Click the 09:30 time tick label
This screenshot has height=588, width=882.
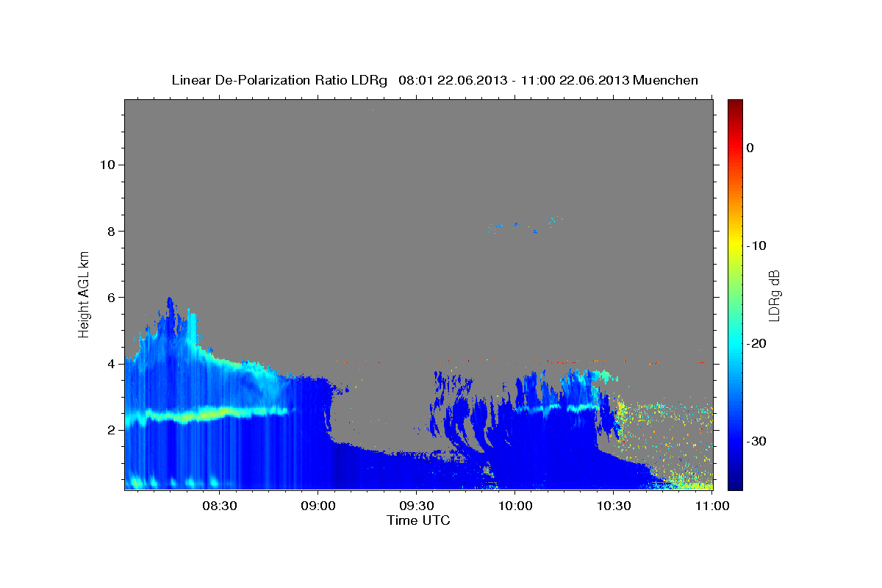pyautogui.click(x=416, y=506)
